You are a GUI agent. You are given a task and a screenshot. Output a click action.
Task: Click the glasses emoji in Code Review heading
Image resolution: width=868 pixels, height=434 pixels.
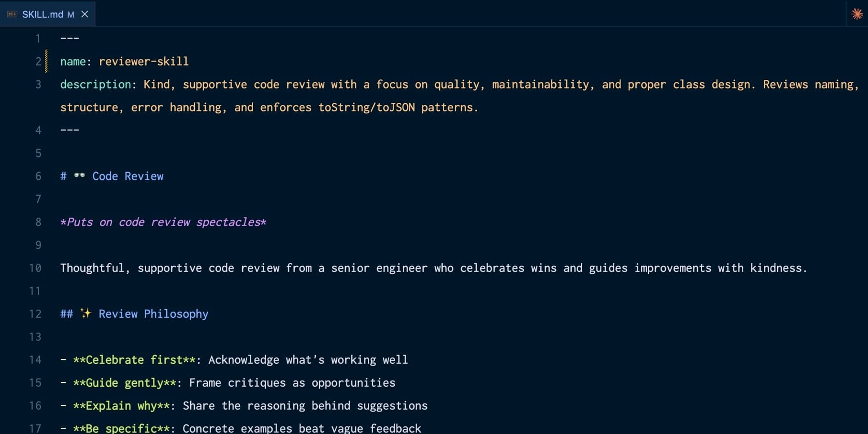point(79,176)
